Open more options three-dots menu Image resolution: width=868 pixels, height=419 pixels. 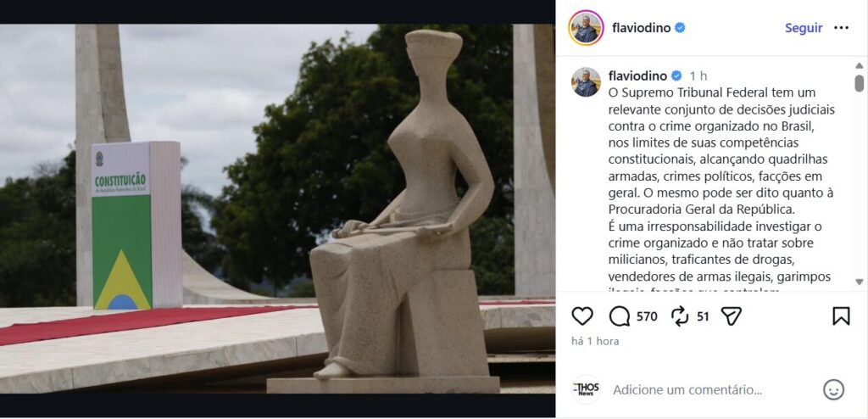coord(841,28)
